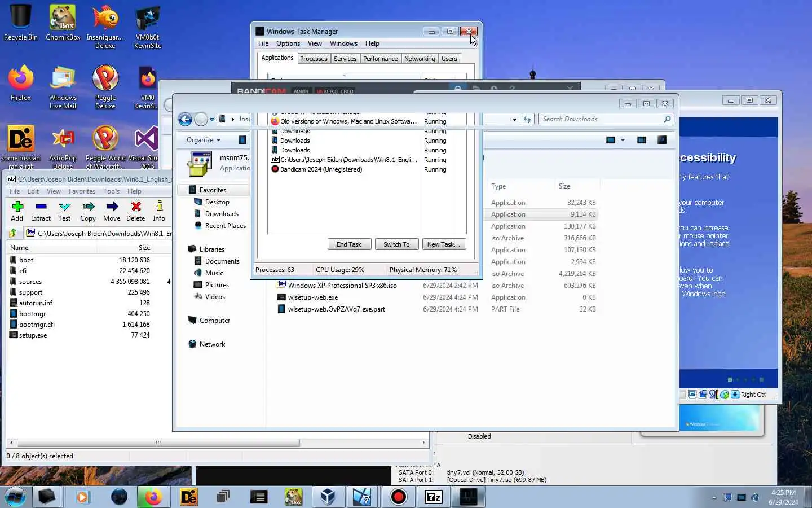Open the Organize dropdown in Explorer

[x=204, y=140]
